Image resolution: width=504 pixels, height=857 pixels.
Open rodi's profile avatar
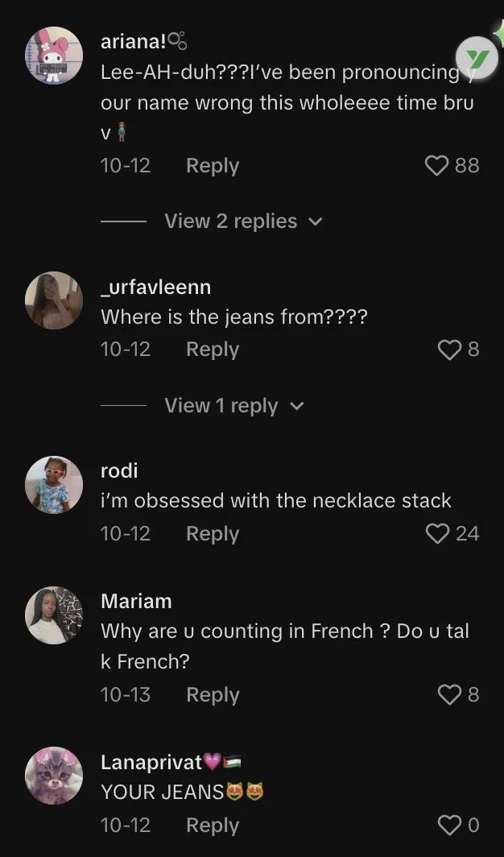54,485
